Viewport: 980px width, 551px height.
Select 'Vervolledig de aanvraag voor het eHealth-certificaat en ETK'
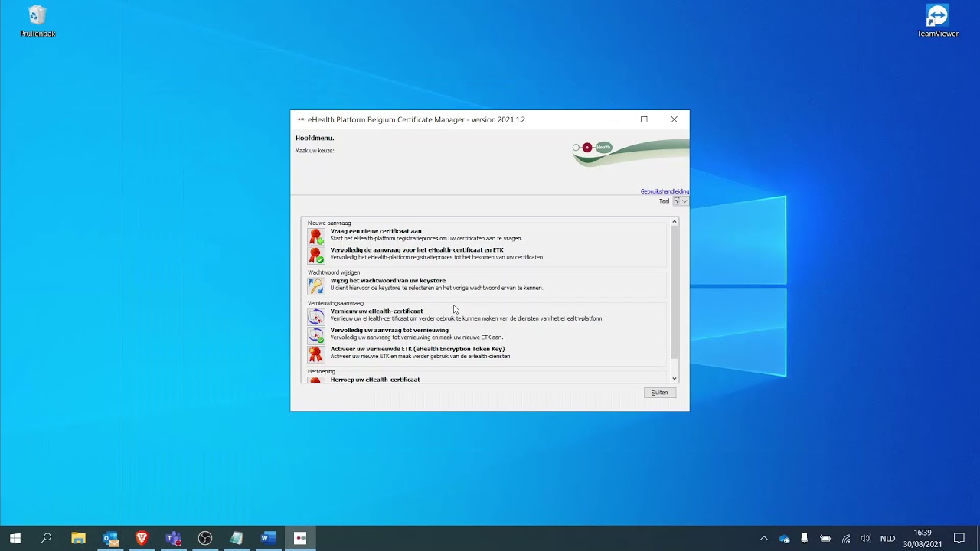click(x=416, y=250)
